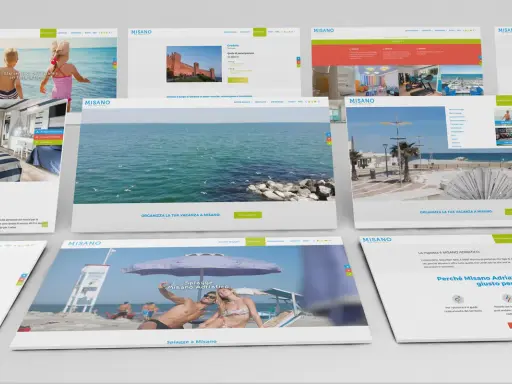Click the green header strip on the red banner page
This screenshot has height=384, width=512.
[396, 42]
